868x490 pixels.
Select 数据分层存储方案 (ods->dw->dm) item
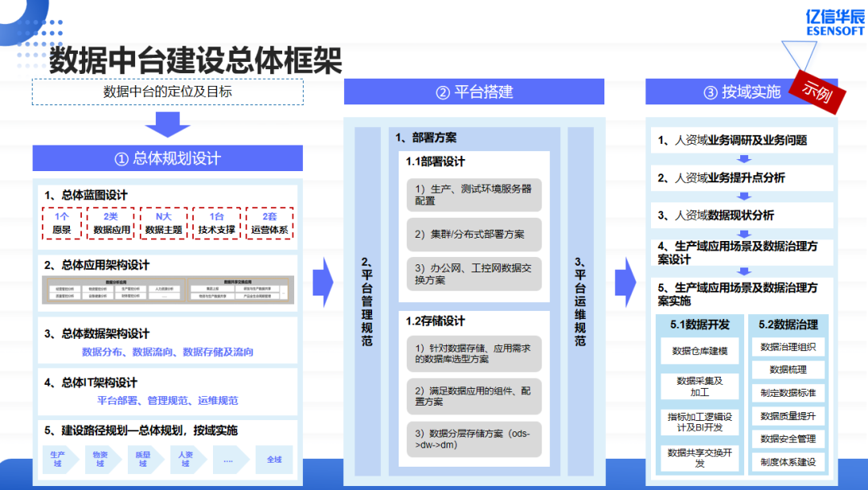[x=474, y=439]
